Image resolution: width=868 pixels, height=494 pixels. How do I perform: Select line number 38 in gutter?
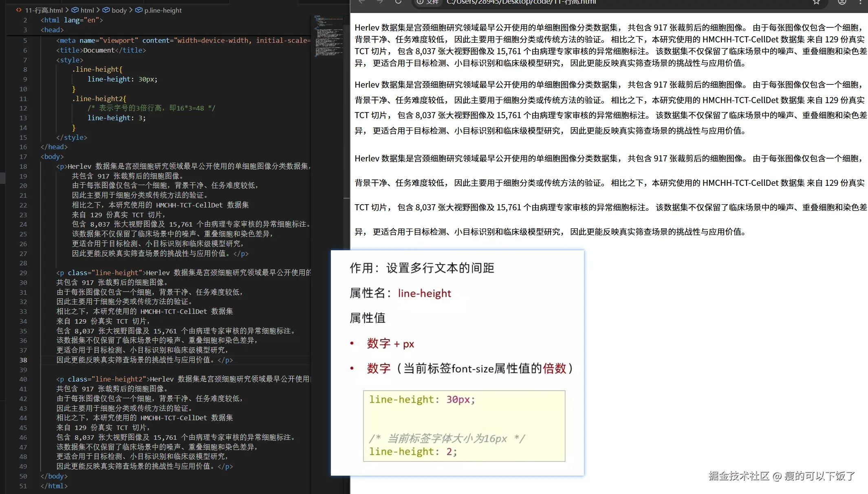[x=23, y=360]
